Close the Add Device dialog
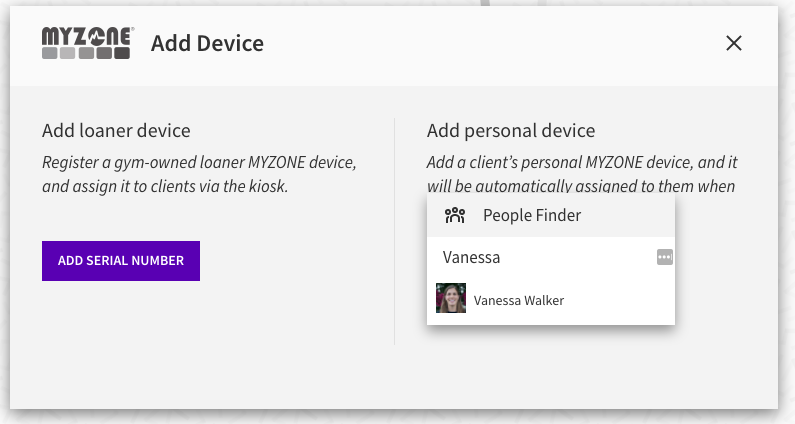The width and height of the screenshot is (795, 424). click(x=734, y=43)
